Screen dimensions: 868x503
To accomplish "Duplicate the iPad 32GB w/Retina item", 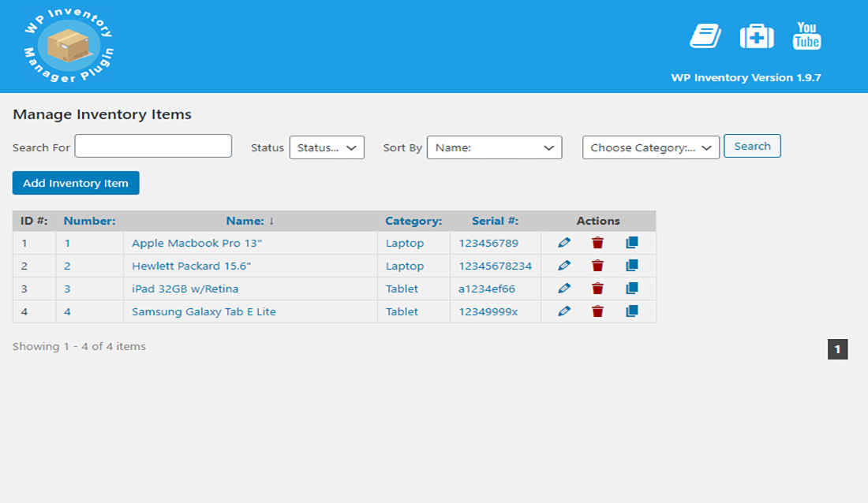I will point(631,289).
